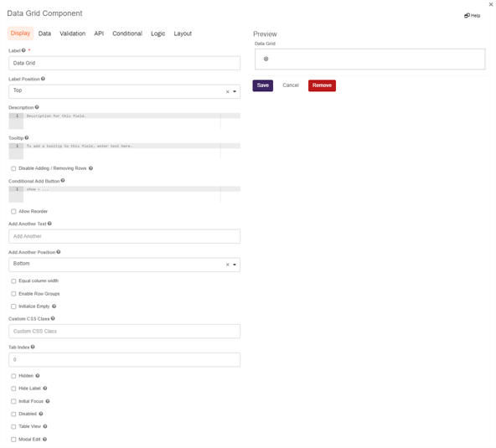This screenshot has width=496, height=448.
Task: Open the Add Another Position dropdown arrow
Action: (x=235, y=265)
